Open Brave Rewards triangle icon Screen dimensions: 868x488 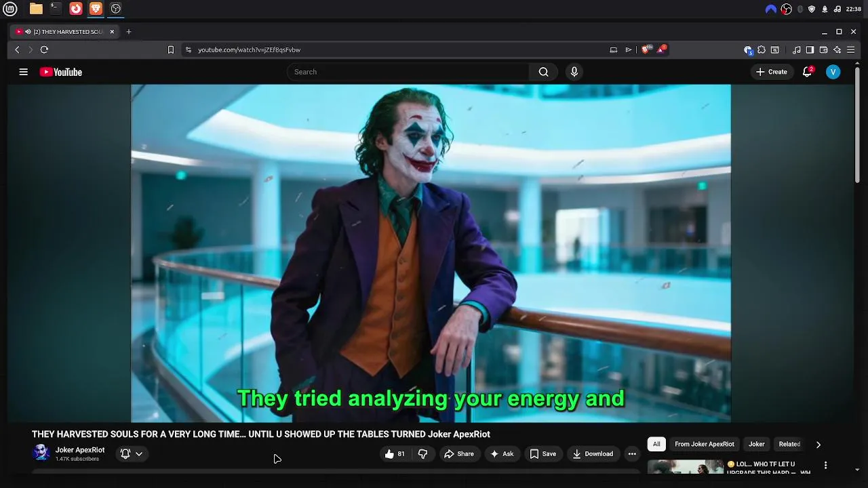pyautogui.click(x=662, y=49)
